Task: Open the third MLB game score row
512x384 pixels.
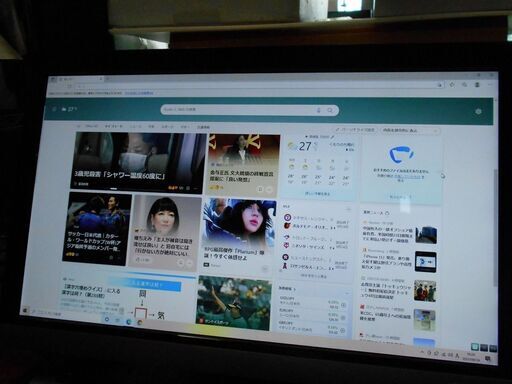Action: pyautogui.click(x=315, y=263)
